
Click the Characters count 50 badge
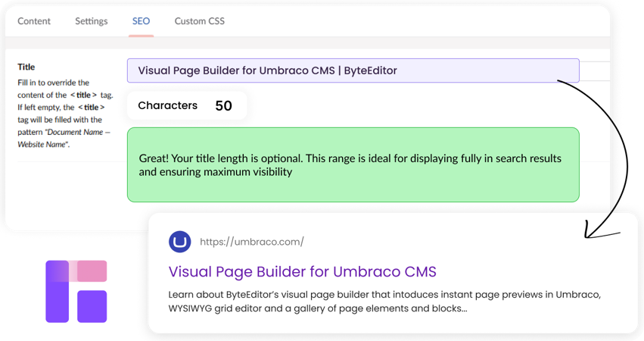(x=187, y=106)
